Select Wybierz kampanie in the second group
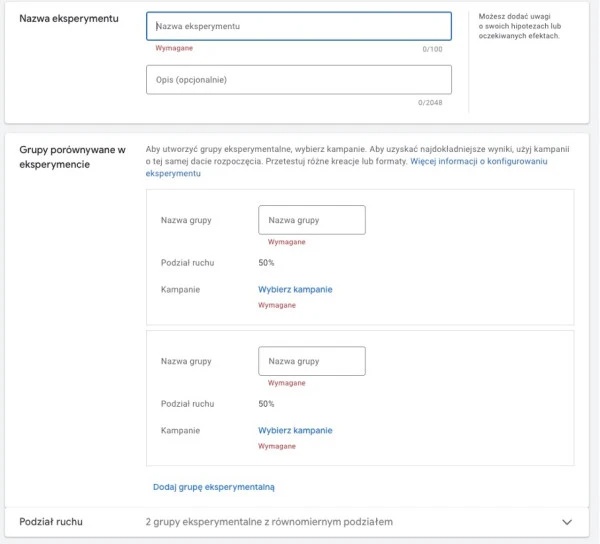The height and width of the screenshot is (544, 600). click(x=295, y=430)
